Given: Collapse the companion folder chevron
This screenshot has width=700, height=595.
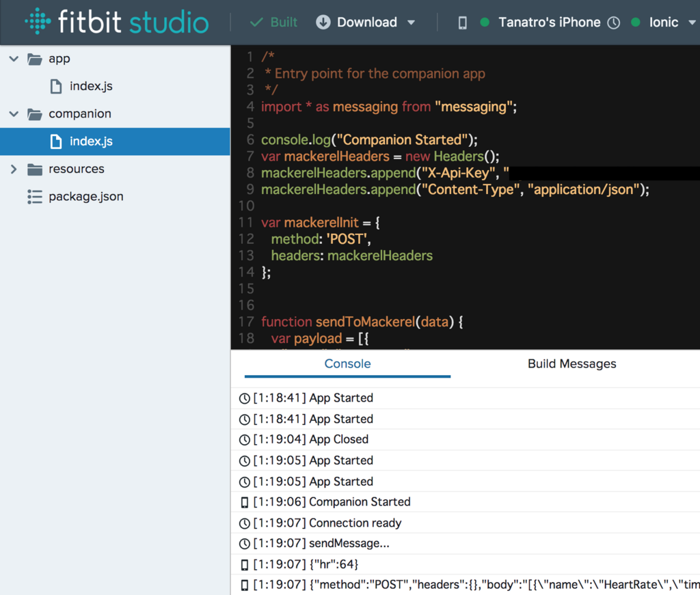Looking at the screenshot, I should click(x=14, y=113).
